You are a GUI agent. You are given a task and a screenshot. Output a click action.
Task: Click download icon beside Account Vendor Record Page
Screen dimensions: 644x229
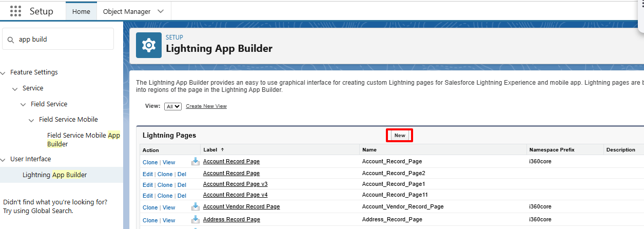(x=196, y=206)
